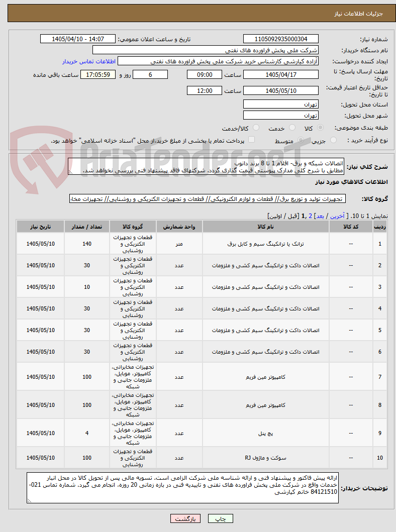
Task: Click the تعداد / مقدار column header
Action: pos(87,227)
